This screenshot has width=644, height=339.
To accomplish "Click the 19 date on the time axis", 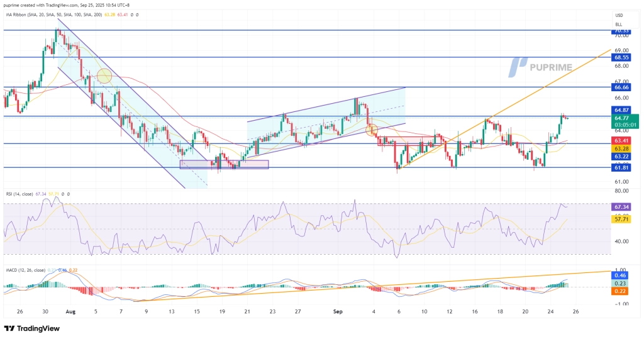I will click(222, 312).
